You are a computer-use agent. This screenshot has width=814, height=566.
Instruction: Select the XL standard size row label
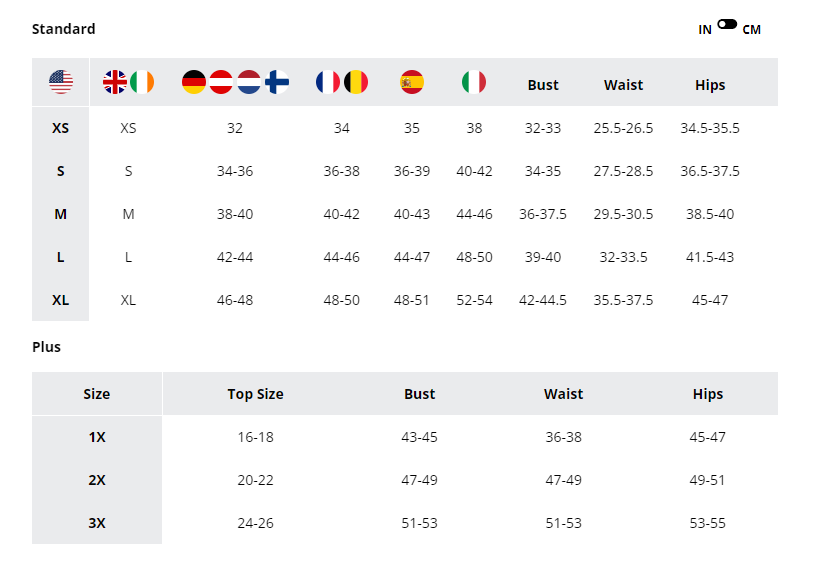pos(60,300)
